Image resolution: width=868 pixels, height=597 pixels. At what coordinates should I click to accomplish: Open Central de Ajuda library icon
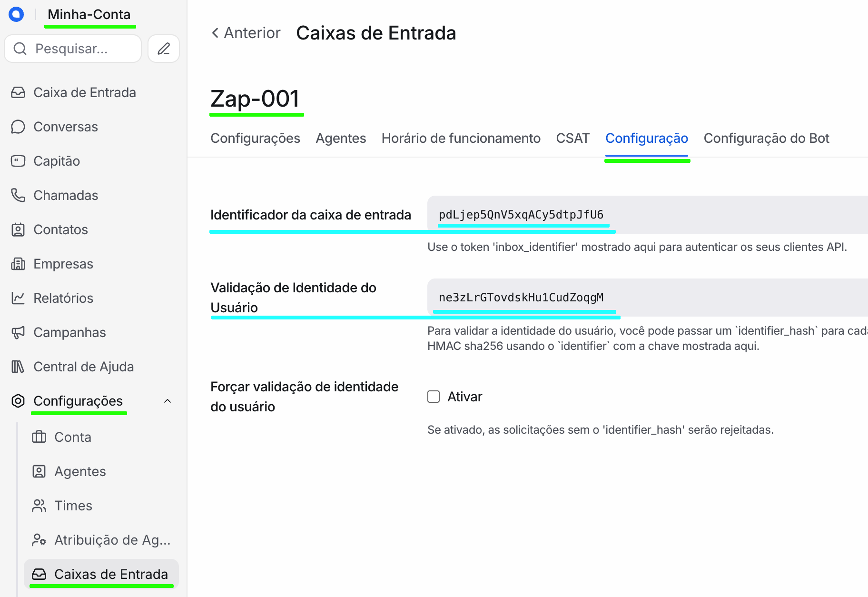tap(18, 367)
